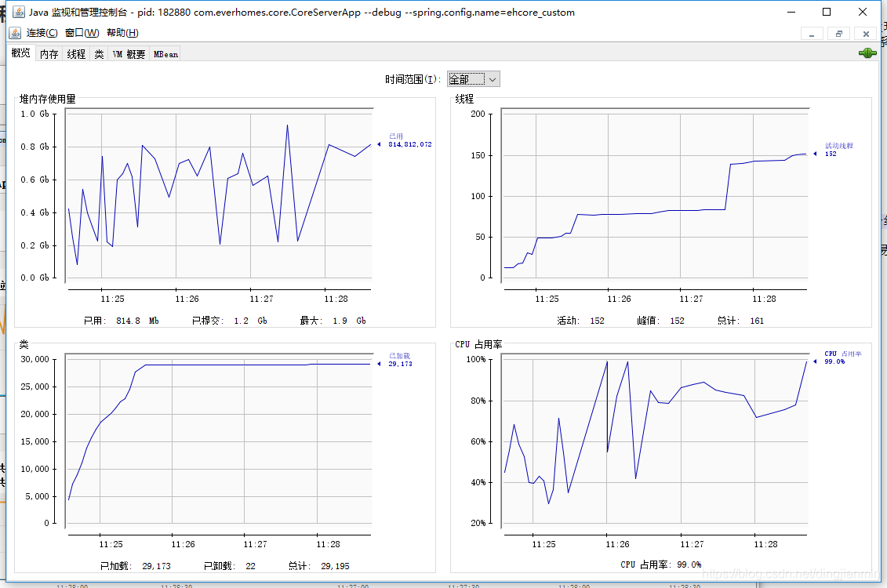Minimize the inner console frame

point(812,34)
